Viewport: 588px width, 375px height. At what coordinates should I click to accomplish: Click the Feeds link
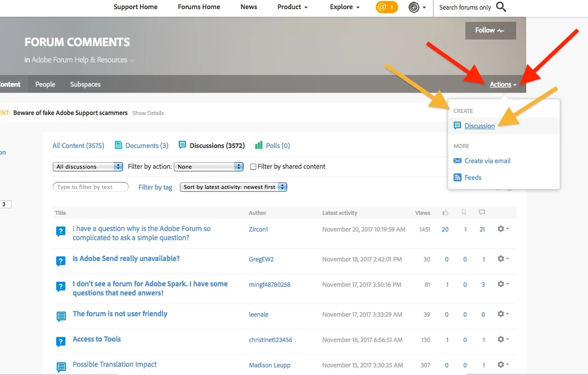click(473, 177)
